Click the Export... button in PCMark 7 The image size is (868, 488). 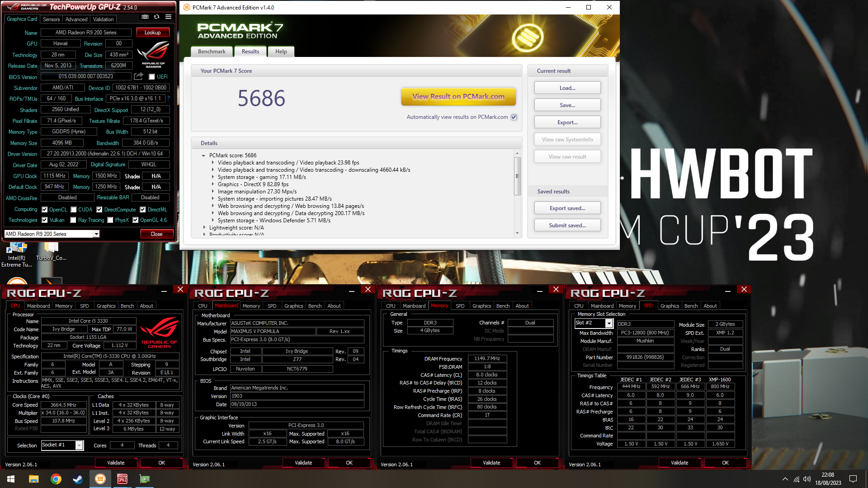click(x=567, y=122)
